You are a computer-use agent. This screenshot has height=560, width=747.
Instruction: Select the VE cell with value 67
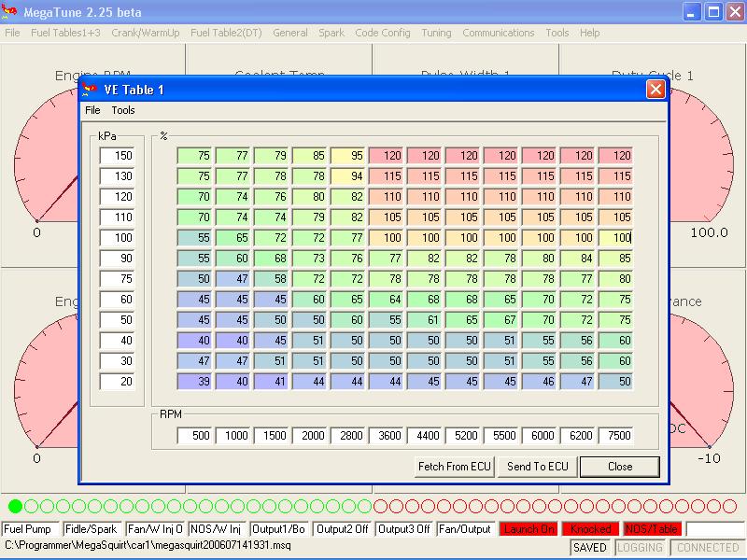tap(500, 320)
